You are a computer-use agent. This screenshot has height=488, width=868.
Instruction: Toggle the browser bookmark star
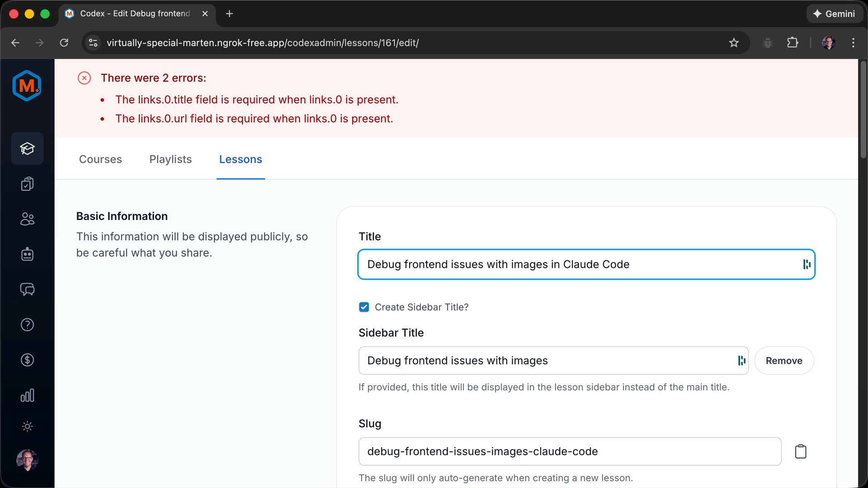[734, 42]
